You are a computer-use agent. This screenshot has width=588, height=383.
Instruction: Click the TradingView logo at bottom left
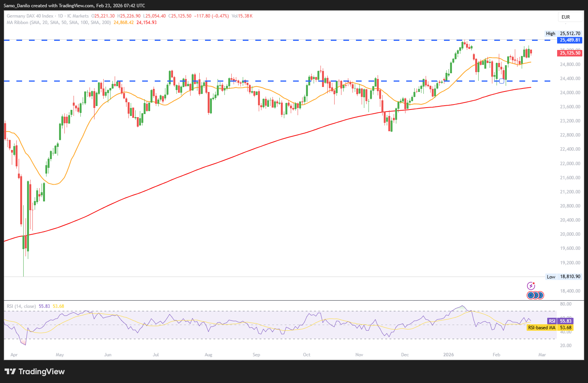click(x=35, y=372)
